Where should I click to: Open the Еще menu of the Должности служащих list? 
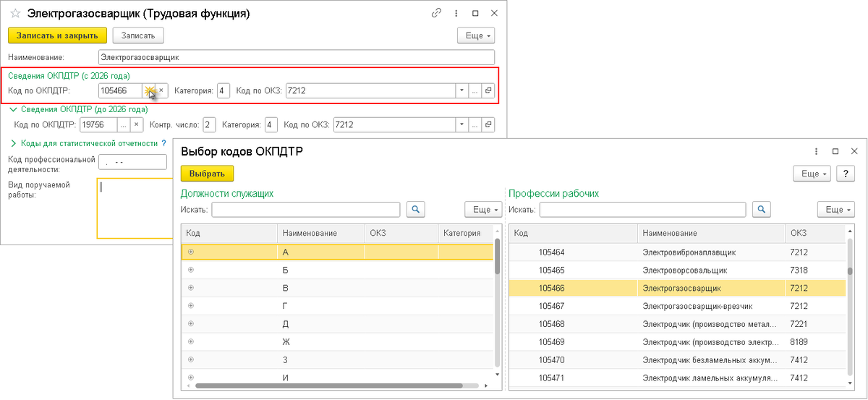(x=483, y=209)
